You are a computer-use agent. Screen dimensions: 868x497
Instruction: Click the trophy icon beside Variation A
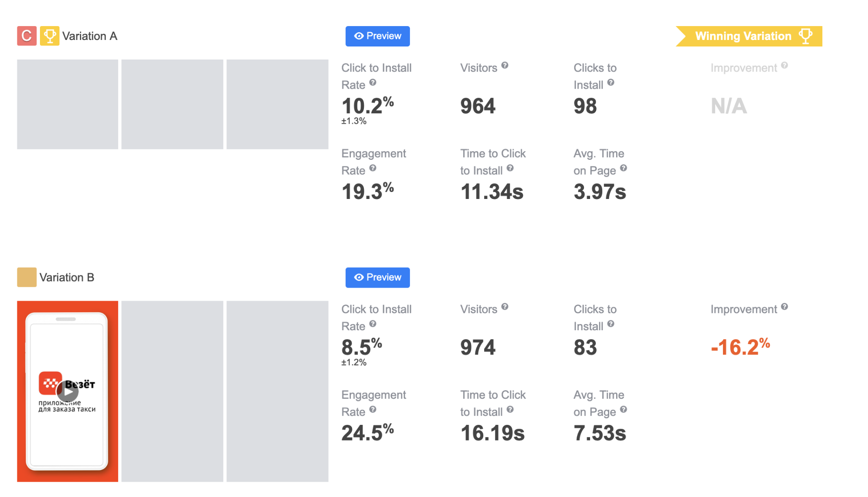click(50, 36)
